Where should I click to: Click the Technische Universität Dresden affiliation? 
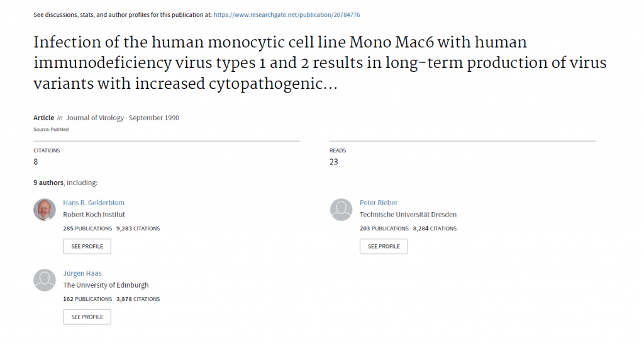[408, 215]
